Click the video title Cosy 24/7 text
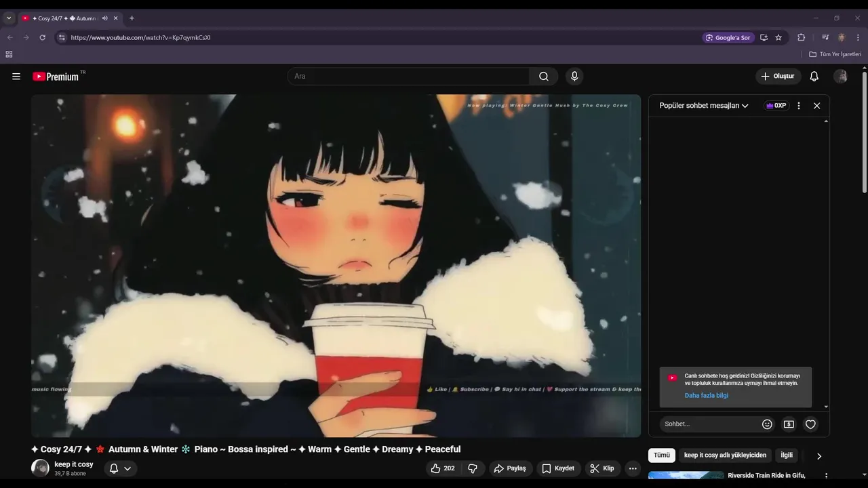868x488 pixels. pyautogui.click(x=245, y=449)
